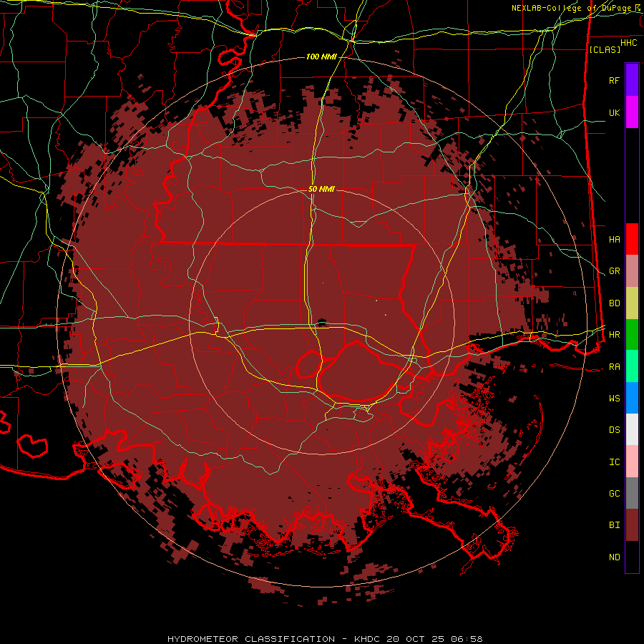Click the 'WS' legend label

[x=615, y=399]
